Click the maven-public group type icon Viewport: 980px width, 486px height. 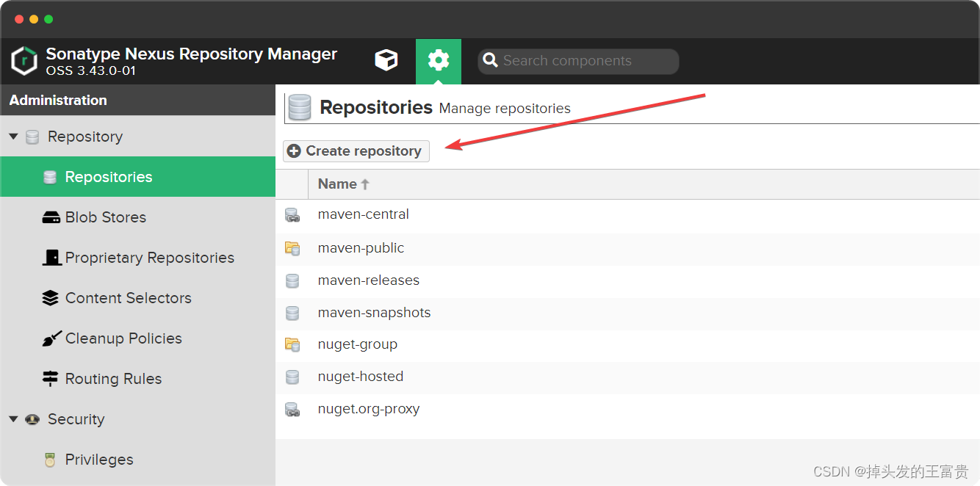292,248
